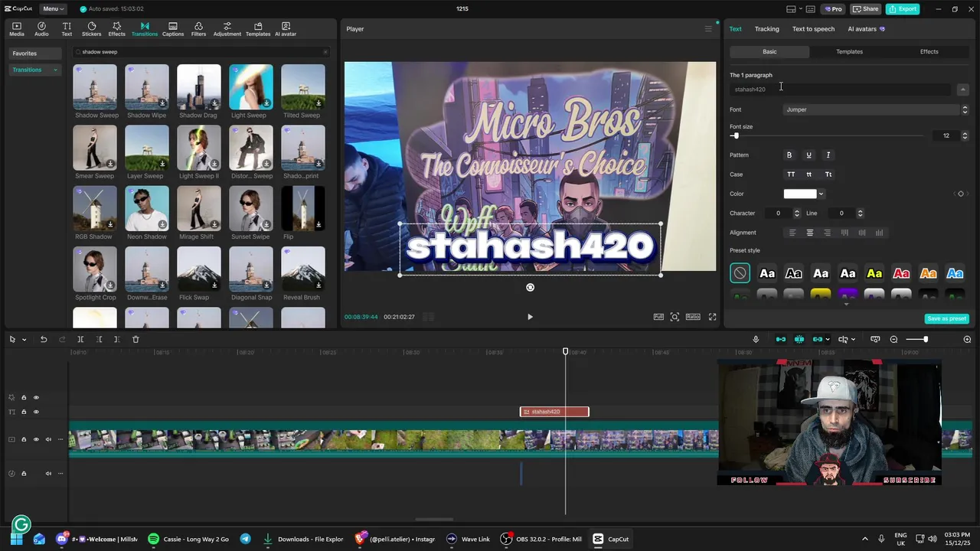This screenshot has height=551, width=980.
Task: Click the Undo arrow in timeline toolbar
Action: coord(44,339)
